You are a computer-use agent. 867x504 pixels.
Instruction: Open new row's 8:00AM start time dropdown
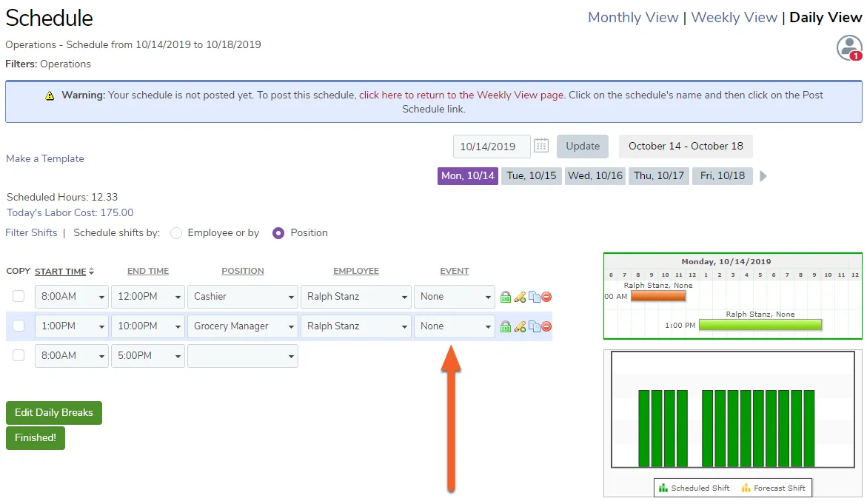coord(71,356)
